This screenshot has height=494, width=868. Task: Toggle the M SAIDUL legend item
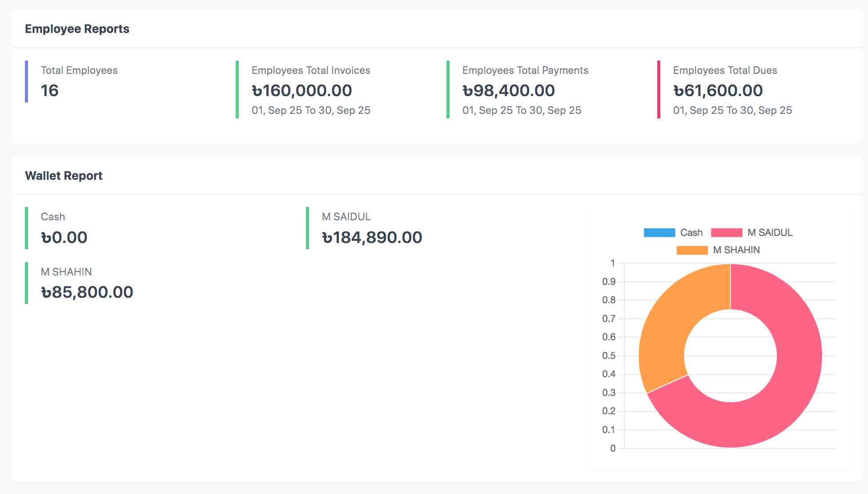click(x=770, y=233)
